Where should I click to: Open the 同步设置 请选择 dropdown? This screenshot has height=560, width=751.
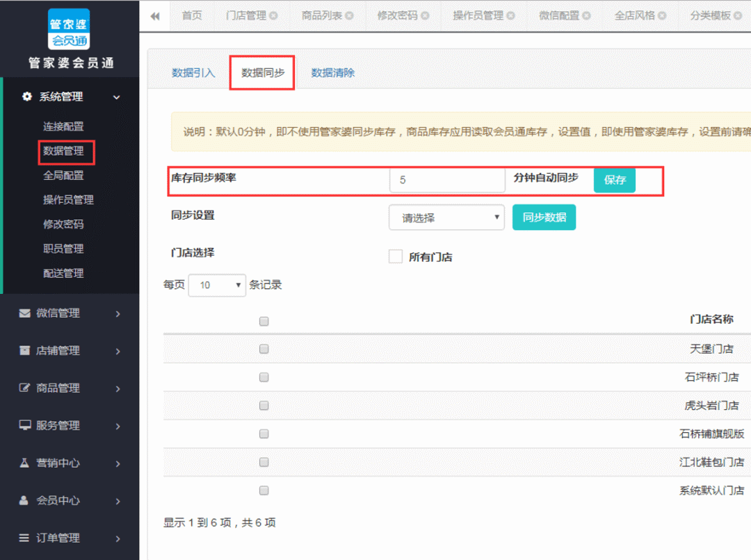446,217
